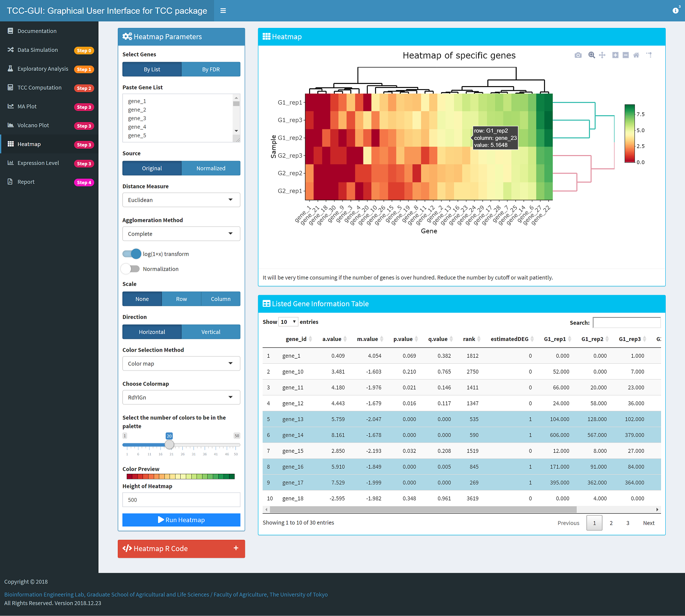Choose Original data source
Screen dimensions: 685x616
pos(152,168)
